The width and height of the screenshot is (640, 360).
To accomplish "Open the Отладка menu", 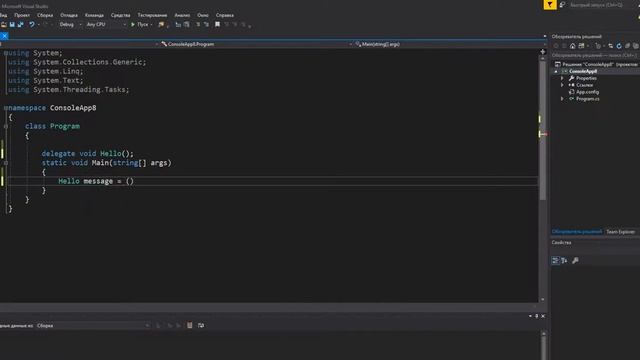I will click(x=69, y=15).
